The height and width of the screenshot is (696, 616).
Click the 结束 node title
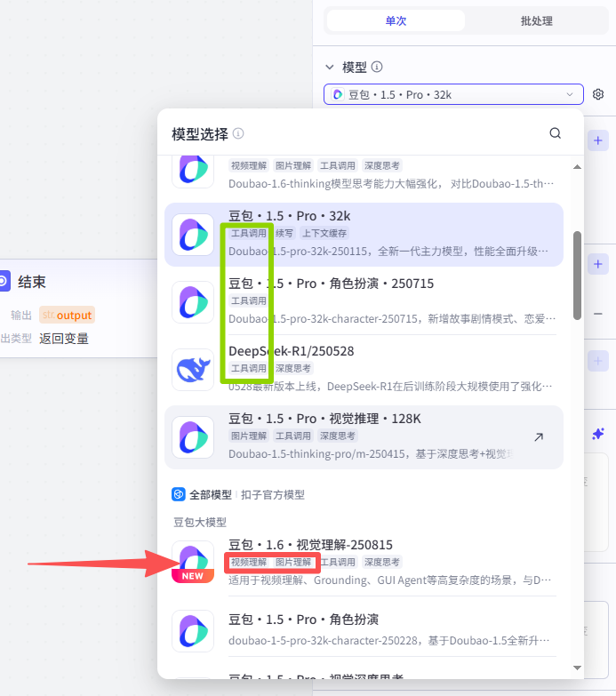point(31,282)
